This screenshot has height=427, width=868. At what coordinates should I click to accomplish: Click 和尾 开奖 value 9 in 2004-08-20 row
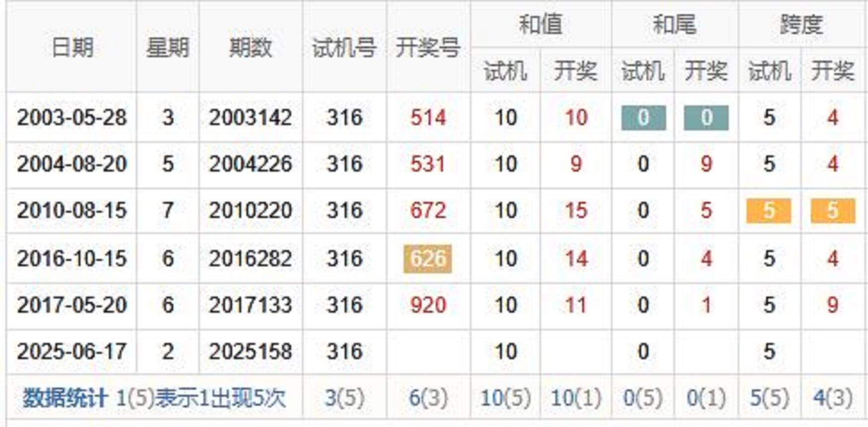(x=706, y=164)
